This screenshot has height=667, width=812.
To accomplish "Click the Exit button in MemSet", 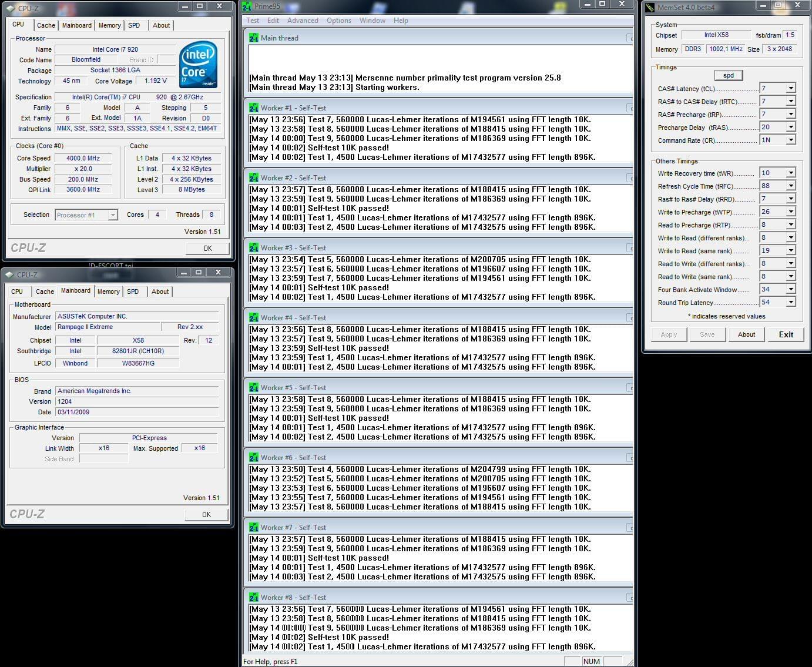I will 786,334.
